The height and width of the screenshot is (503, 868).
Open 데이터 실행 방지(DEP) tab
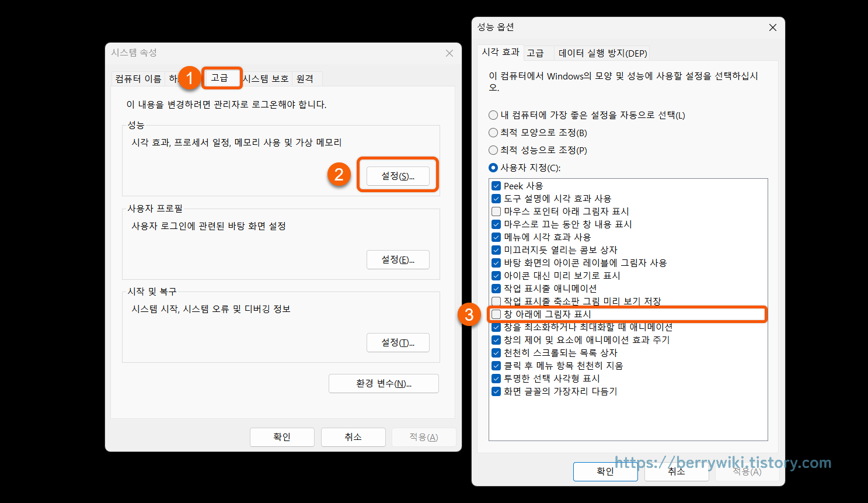tap(602, 53)
